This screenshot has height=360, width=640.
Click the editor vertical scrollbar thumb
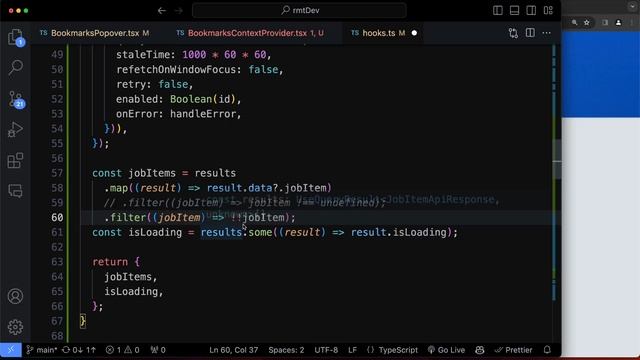556,160
